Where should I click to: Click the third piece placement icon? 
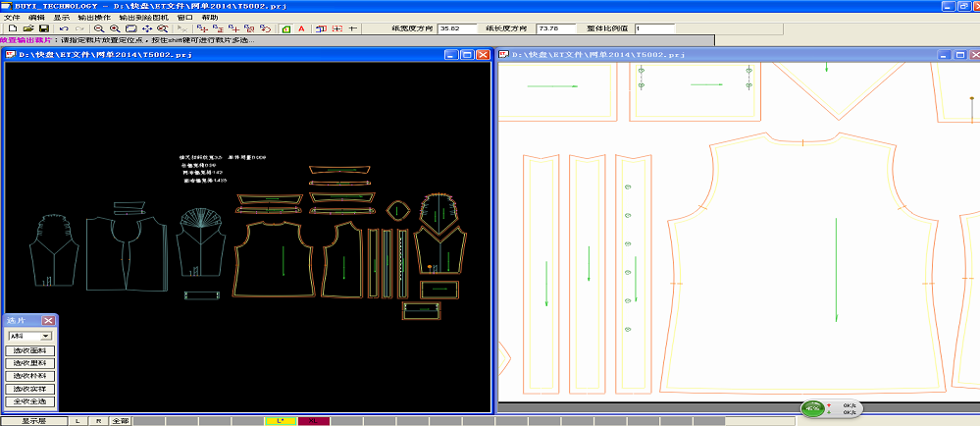pyautogui.click(x=233, y=28)
